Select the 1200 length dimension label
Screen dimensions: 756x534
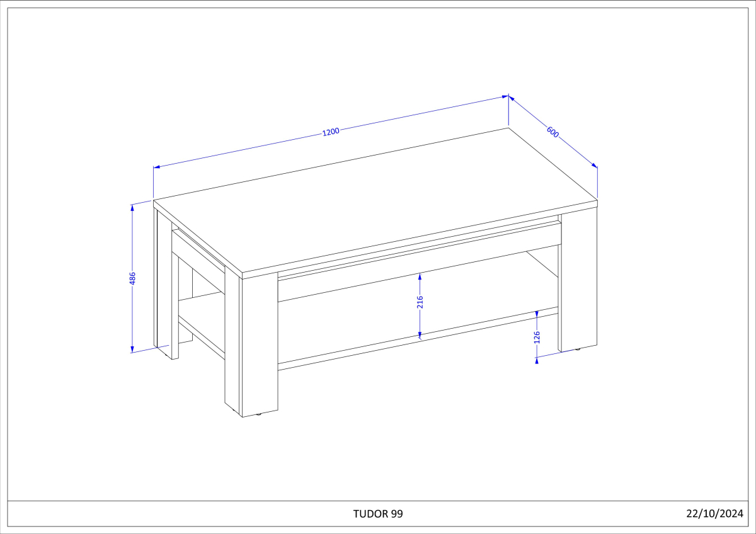(331, 132)
